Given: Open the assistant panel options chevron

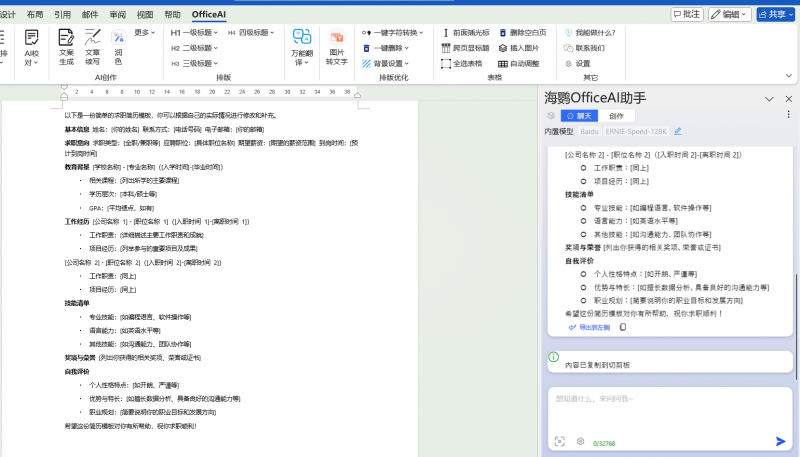Looking at the screenshot, I should [769, 99].
